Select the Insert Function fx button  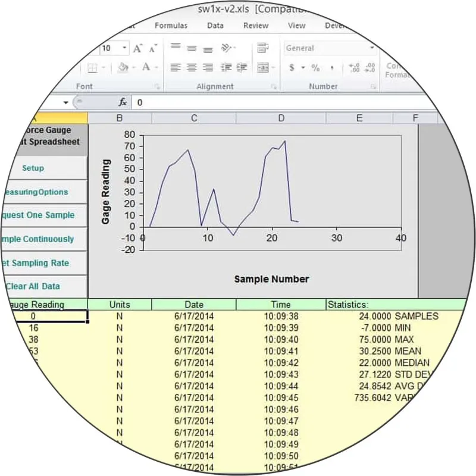coord(122,102)
